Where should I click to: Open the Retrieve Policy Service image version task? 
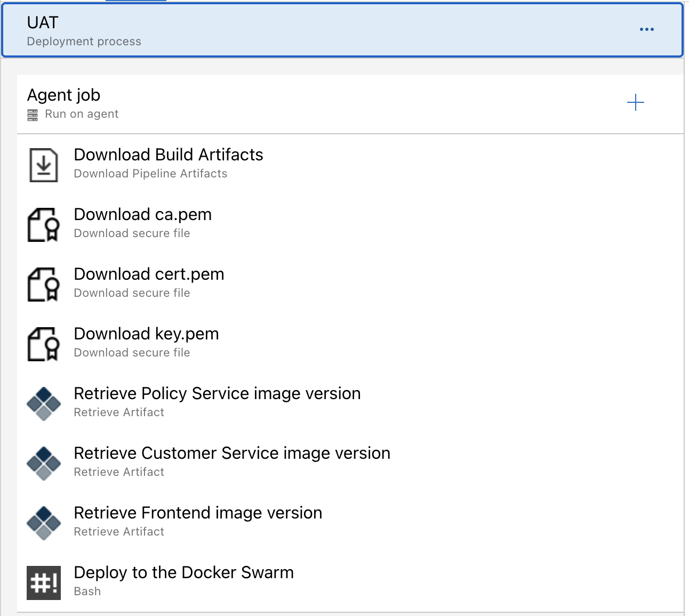(x=217, y=394)
